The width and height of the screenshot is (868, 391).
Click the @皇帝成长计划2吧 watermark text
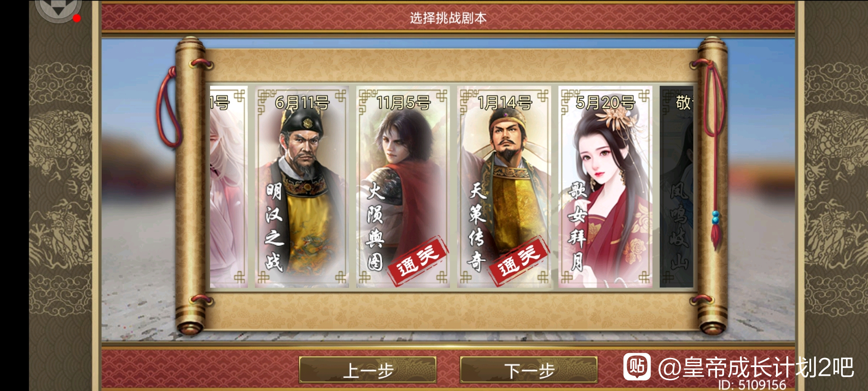point(756,368)
